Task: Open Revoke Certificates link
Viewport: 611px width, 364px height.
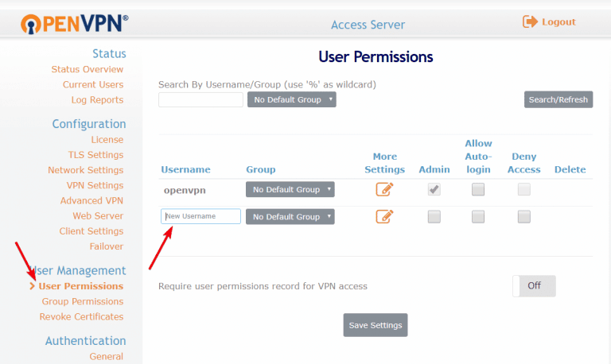Action: [x=81, y=316]
